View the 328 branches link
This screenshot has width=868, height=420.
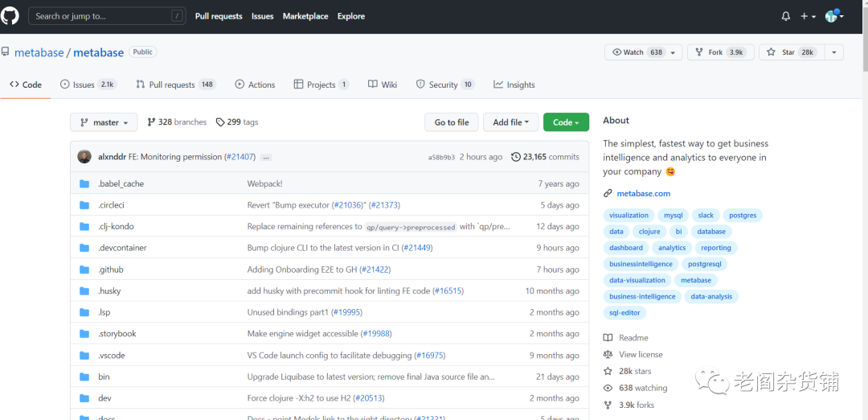(x=177, y=122)
